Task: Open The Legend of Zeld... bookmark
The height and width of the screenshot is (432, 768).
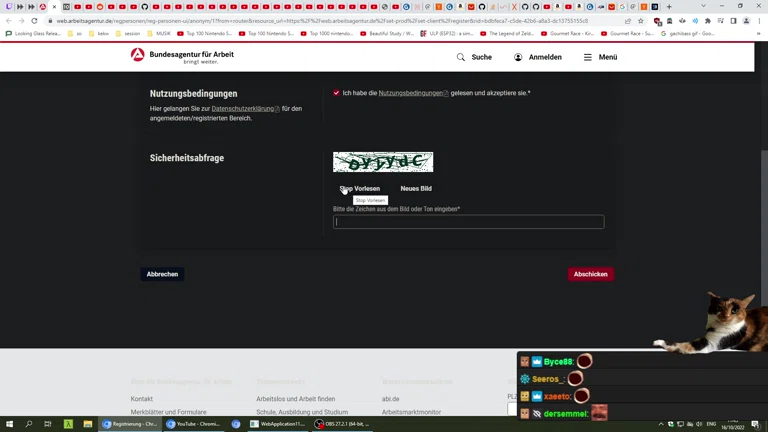Action: [507, 34]
